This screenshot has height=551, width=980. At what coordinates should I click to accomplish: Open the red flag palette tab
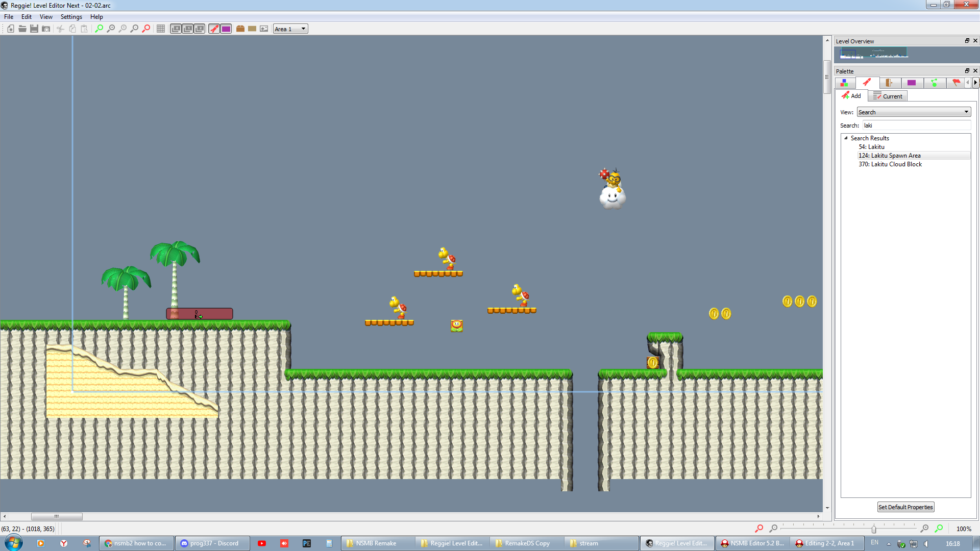point(956,83)
